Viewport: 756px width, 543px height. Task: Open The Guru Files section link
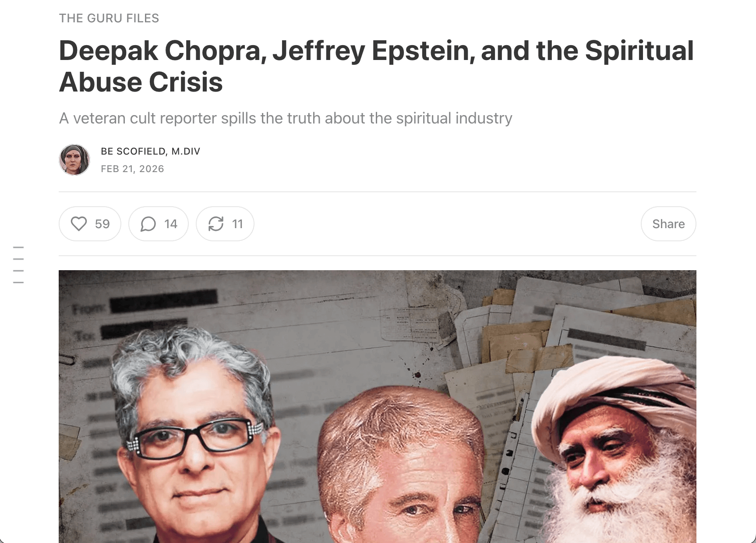(109, 18)
